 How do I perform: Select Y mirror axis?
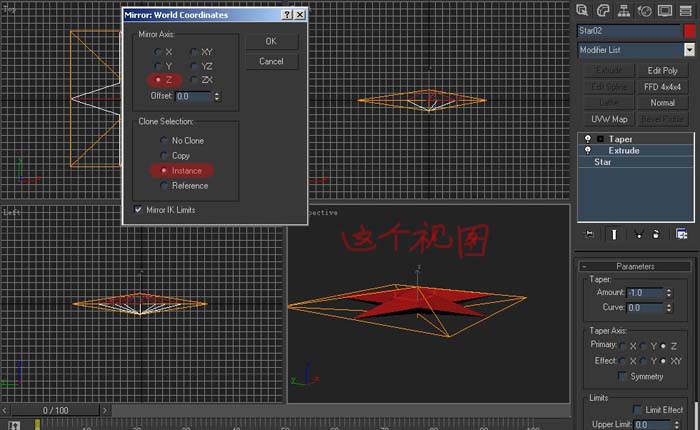pyautogui.click(x=158, y=66)
